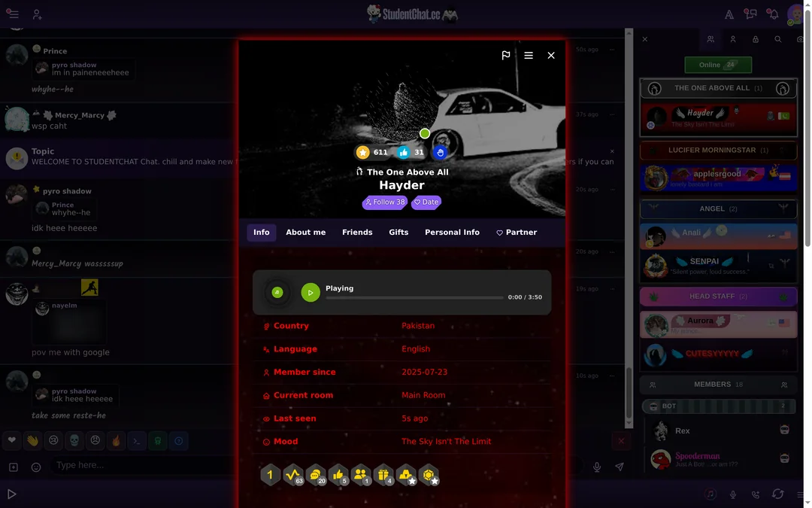The width and height of the screenshot is (812, 508).
Task: Open the Partner tab
Action: click(517, 233)
